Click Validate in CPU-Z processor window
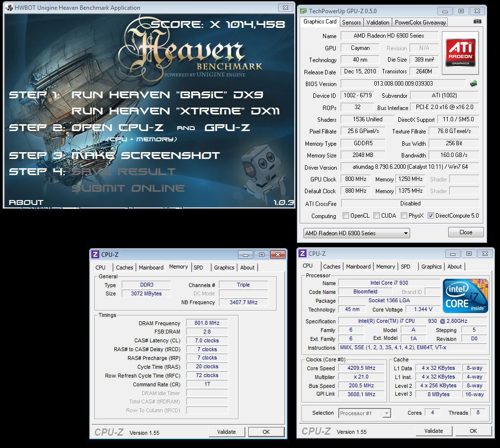 434,431
